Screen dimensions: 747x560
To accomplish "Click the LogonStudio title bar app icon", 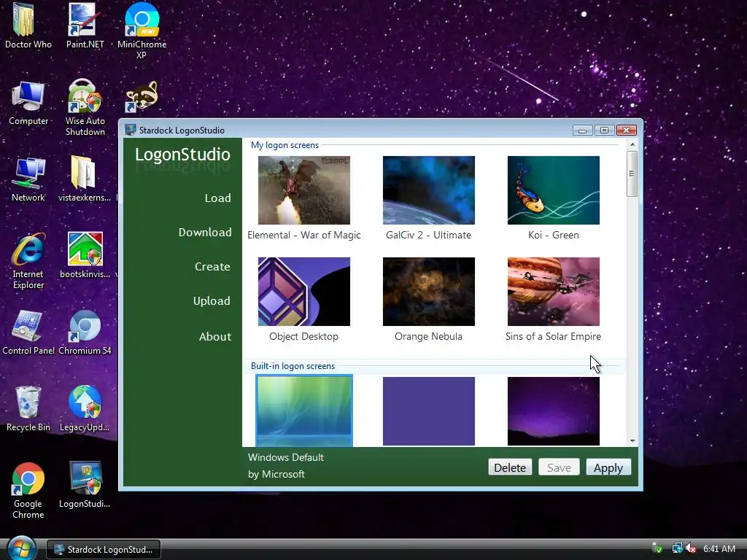I will click(x=130, y=130).
